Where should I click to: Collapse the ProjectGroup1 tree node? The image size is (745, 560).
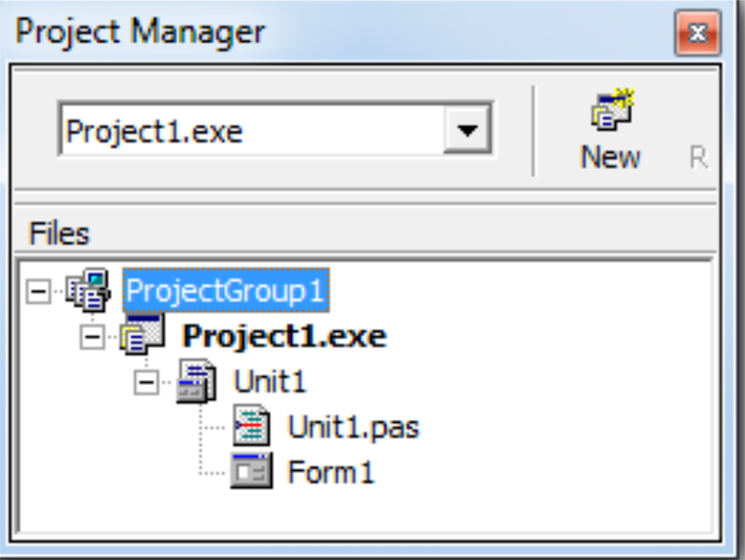tap(38, 291)
